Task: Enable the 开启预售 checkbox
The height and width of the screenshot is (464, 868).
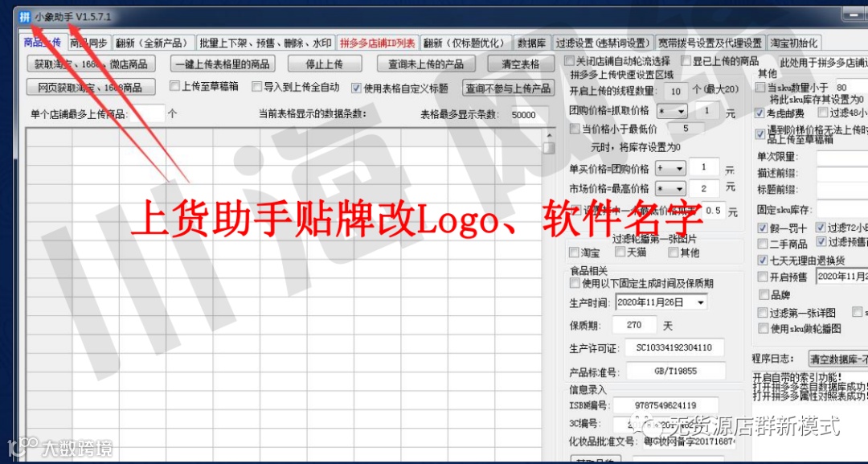Action: pos(763,277)
